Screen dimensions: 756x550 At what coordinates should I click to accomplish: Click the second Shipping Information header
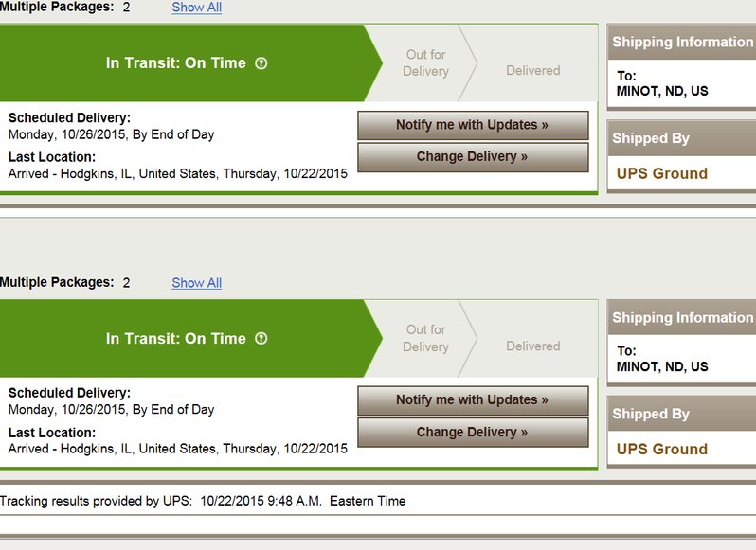coord(682,317)
